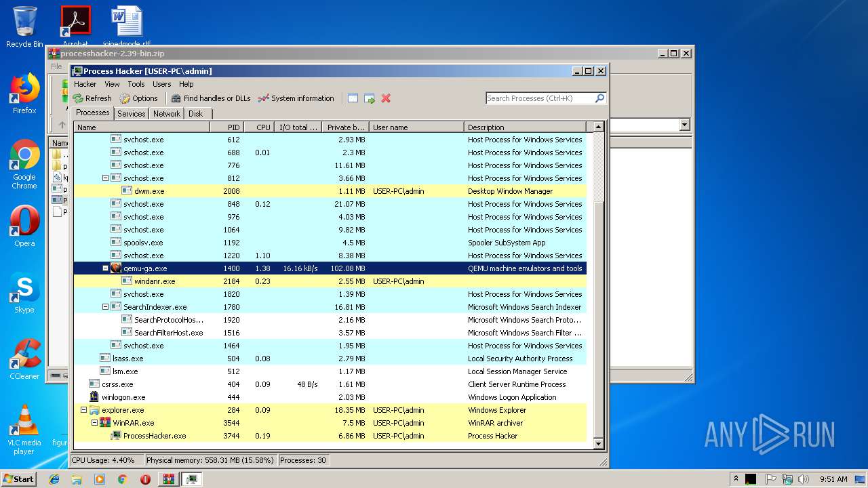This screenshot has width=868, height=488.
Task: Switch to the Disk tab
Action: pyautogui.click(x=196, y=114)
